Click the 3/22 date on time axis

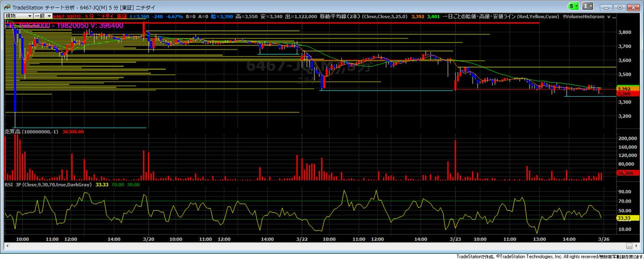pyautogui.click(x=303, y=239)
